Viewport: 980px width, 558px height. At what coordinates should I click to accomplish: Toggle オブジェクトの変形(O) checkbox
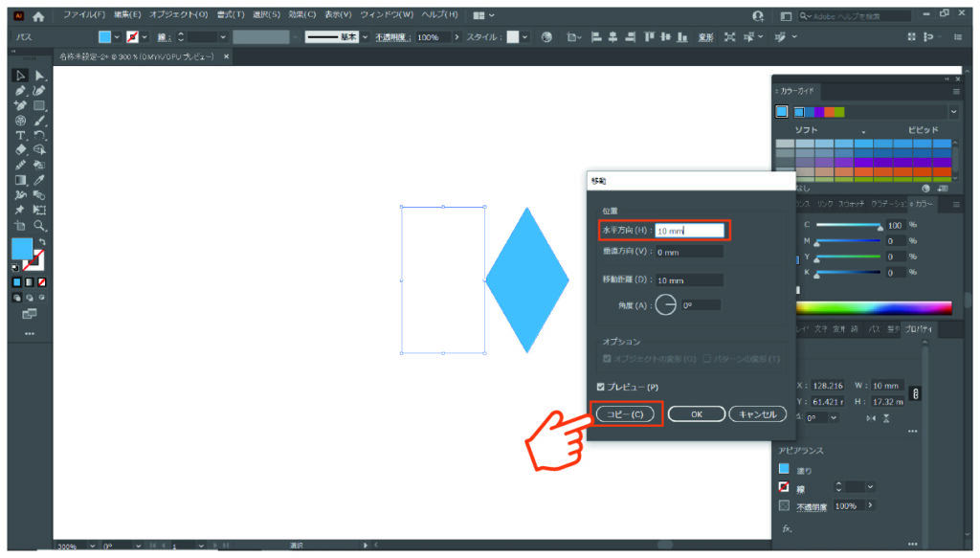coord(607,359)
